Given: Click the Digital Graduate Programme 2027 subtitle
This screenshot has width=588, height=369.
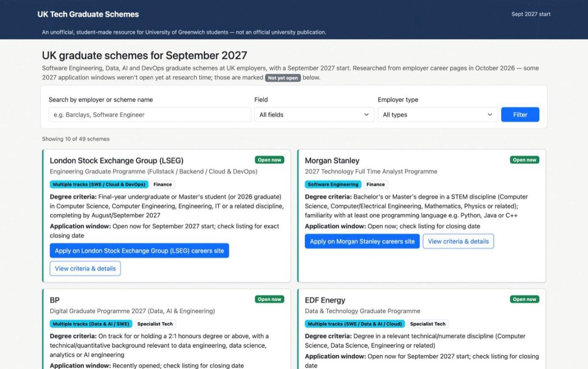Looking at the screenshot, I should click(x=132, y=311).
